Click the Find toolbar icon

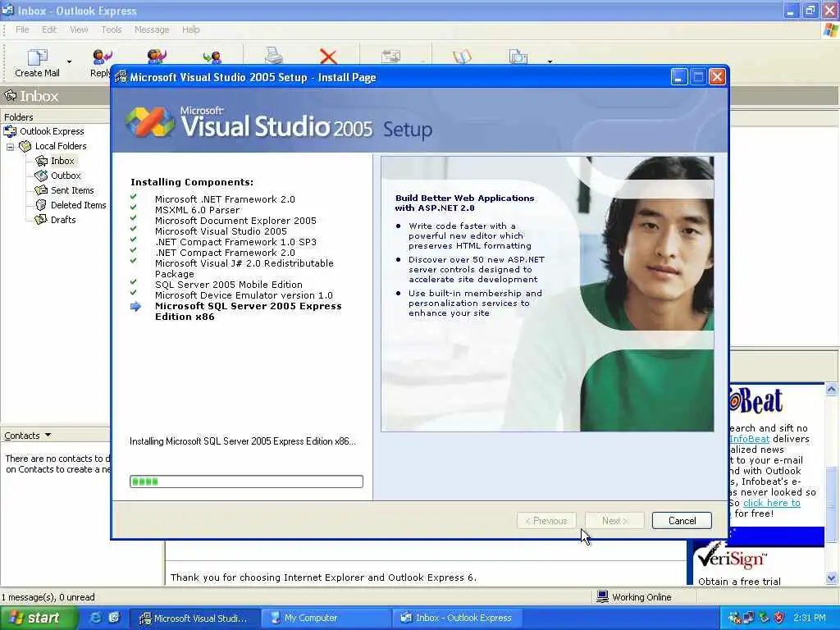[518, 57]
